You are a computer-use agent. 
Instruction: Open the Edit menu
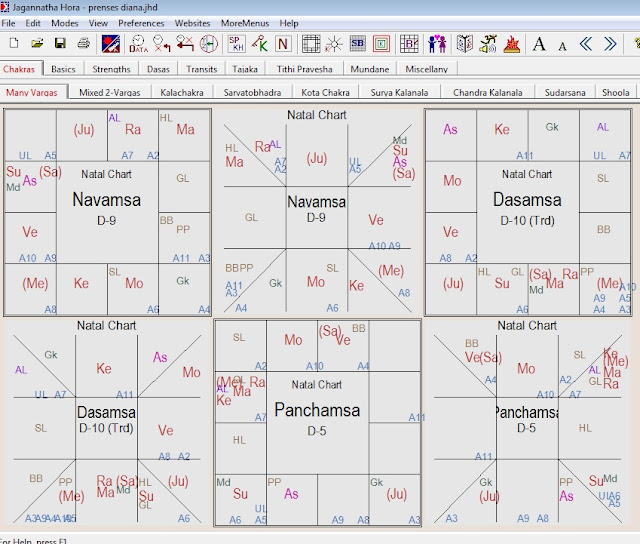click(33, 23)
